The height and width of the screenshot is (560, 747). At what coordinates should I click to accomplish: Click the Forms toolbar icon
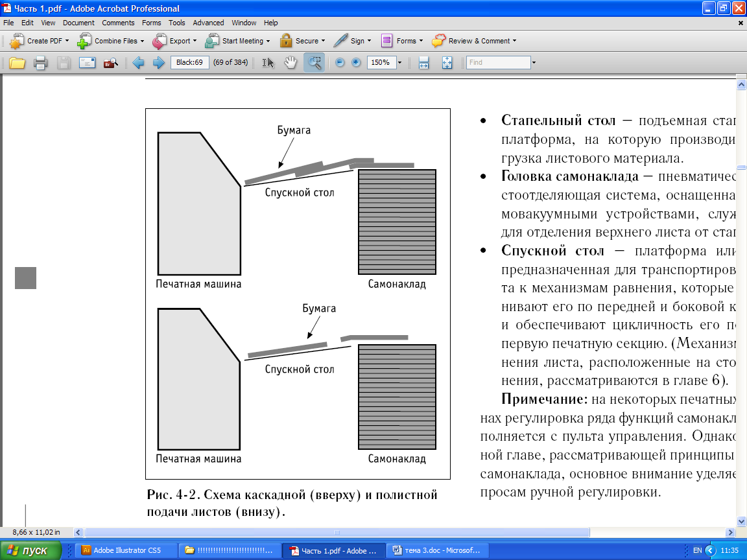(x=386, y=41)
